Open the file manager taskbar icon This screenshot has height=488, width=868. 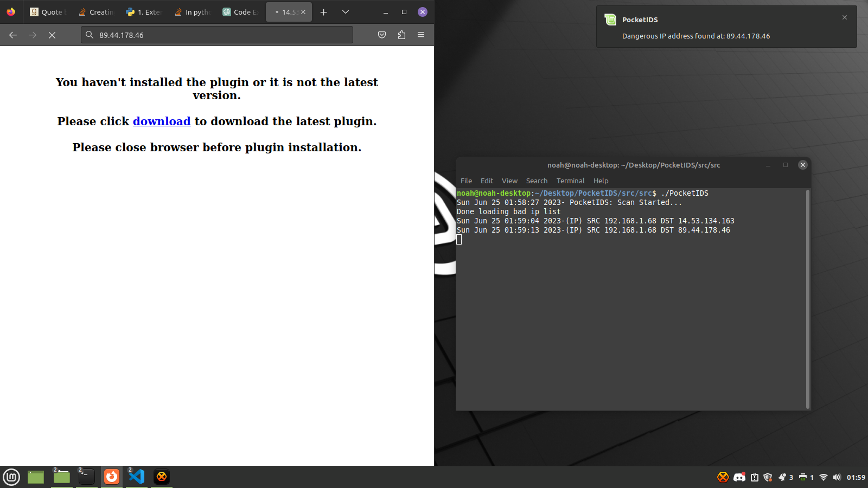coord(61,477)
